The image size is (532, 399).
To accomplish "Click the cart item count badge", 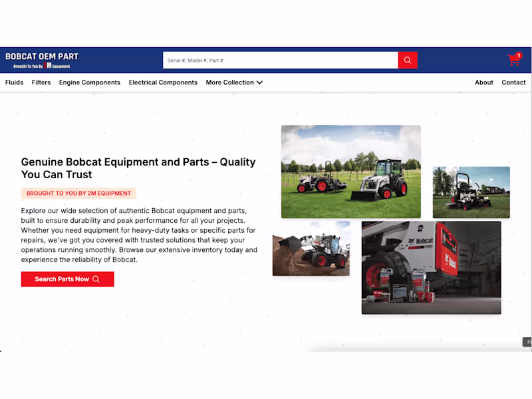I will [519, 55].
